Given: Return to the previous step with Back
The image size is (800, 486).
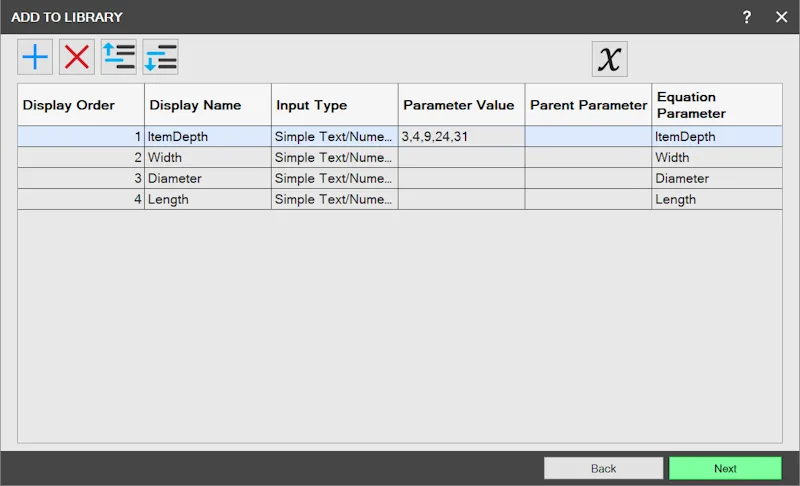Looking at the screenshot, I should click(x=604, y=468).
